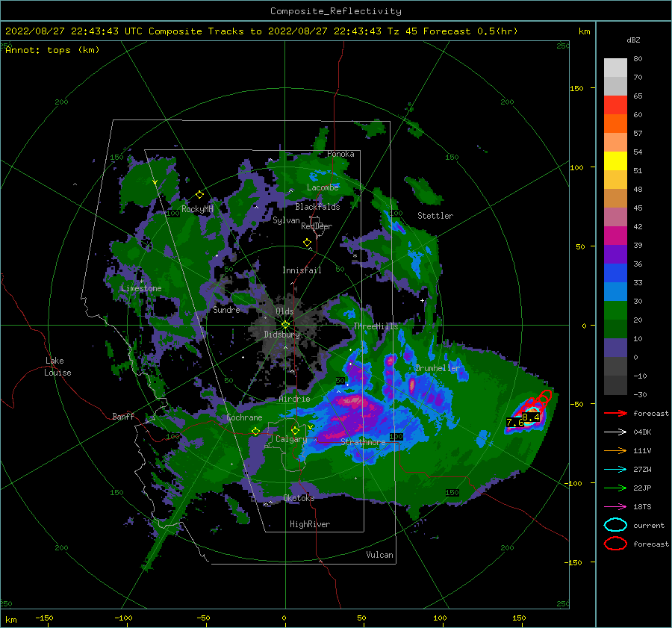
Task: Click the -30 dBZ scale value
Action: click(x=640, y=394)
